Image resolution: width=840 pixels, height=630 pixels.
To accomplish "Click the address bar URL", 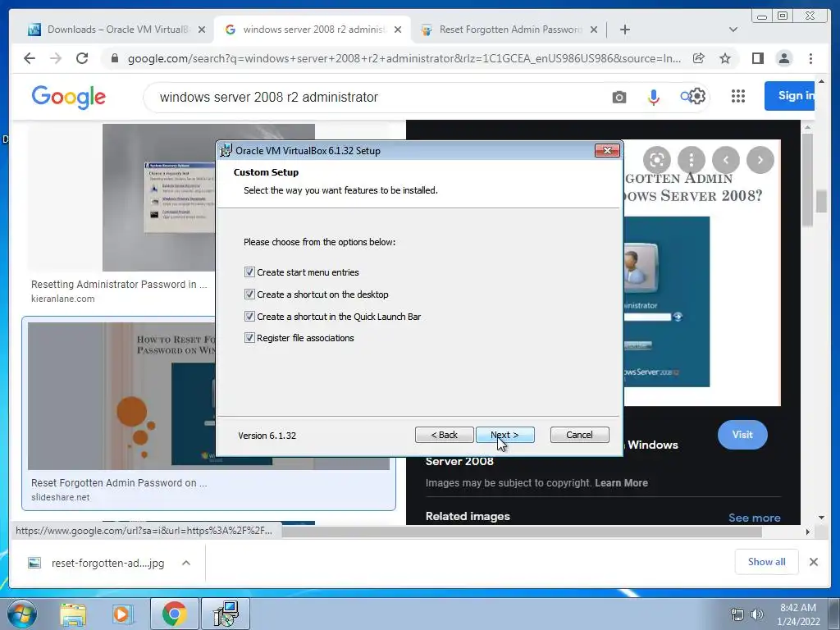I will [404, 58].
